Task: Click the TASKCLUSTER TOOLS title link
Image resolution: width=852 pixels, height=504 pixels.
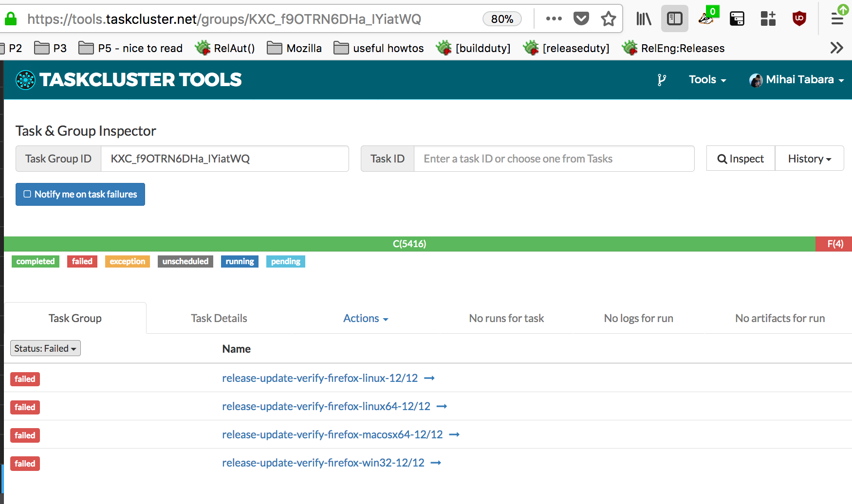Action: (x=140, y=80)
